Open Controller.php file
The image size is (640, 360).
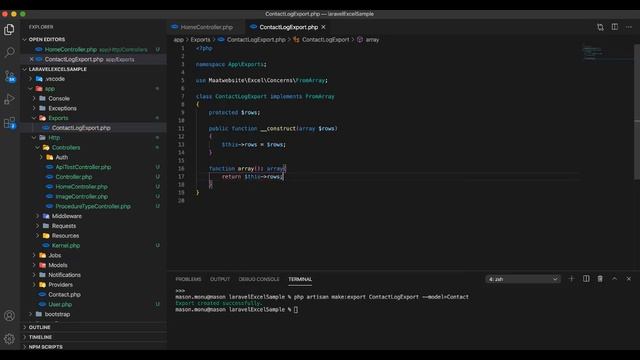tap(93, 177)
